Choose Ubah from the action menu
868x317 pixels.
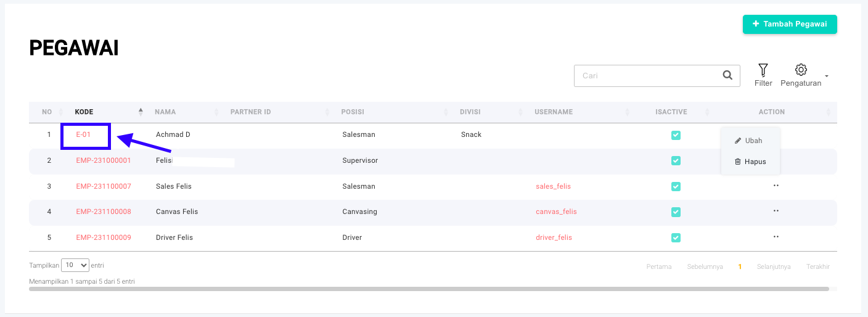pos(749,141)
